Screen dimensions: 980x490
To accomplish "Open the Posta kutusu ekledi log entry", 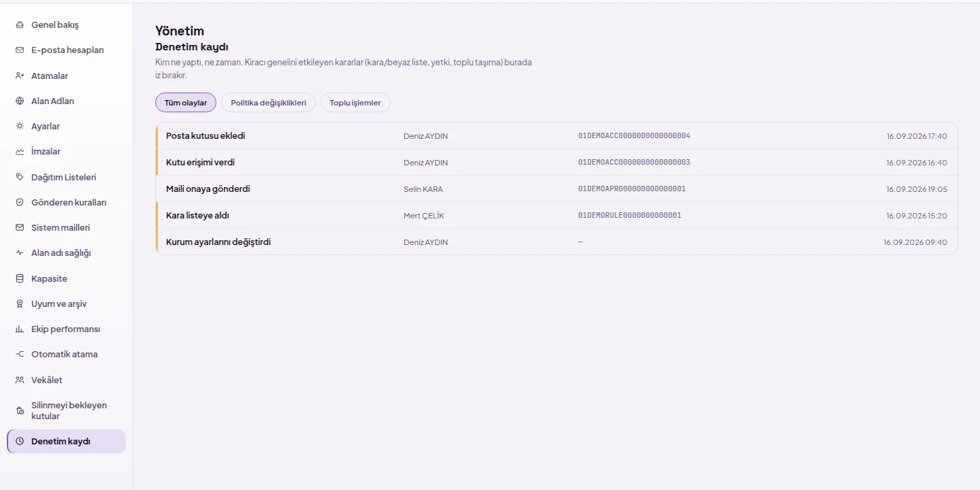I will (557, 136).
